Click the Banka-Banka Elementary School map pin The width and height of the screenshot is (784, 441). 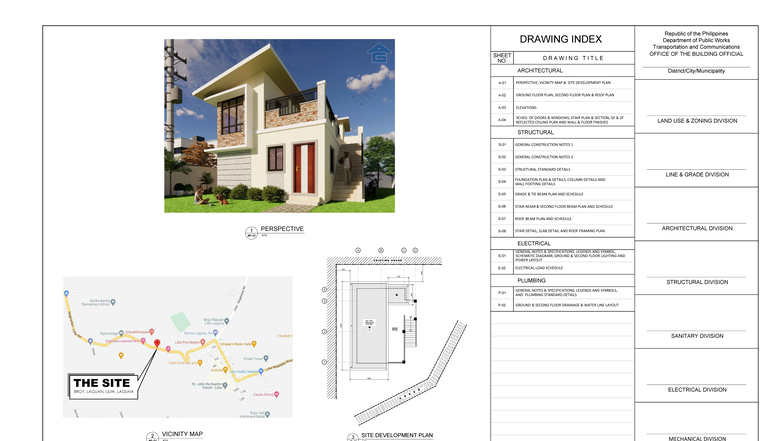coord(114,302)
